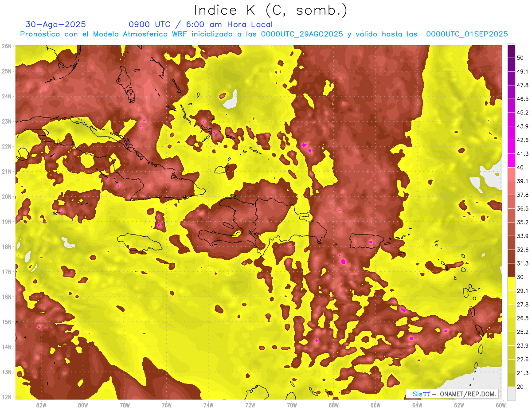Click the latitude label 23N

tap(7, 121)
